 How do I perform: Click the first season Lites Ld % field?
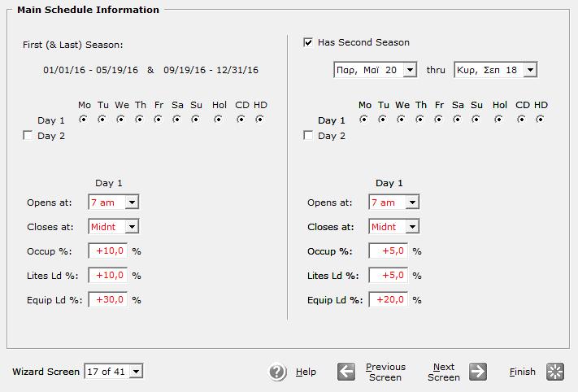[108, 275]
